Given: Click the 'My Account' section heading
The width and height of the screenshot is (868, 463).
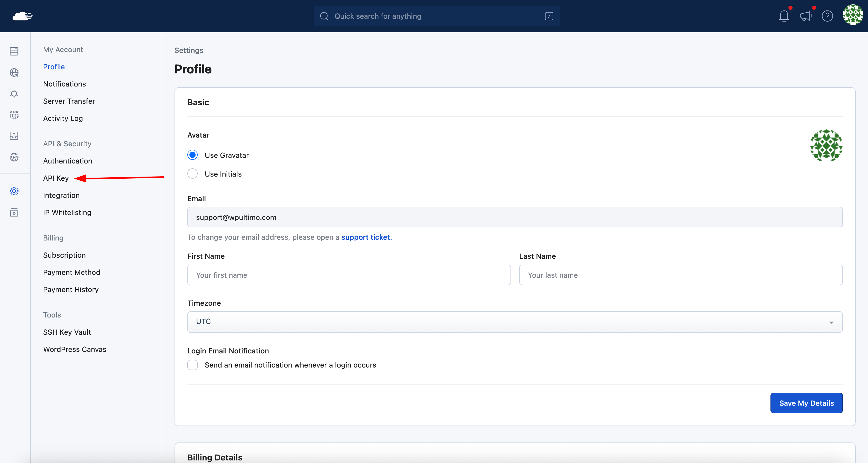Looking at the screenshot, I should 63,50.
